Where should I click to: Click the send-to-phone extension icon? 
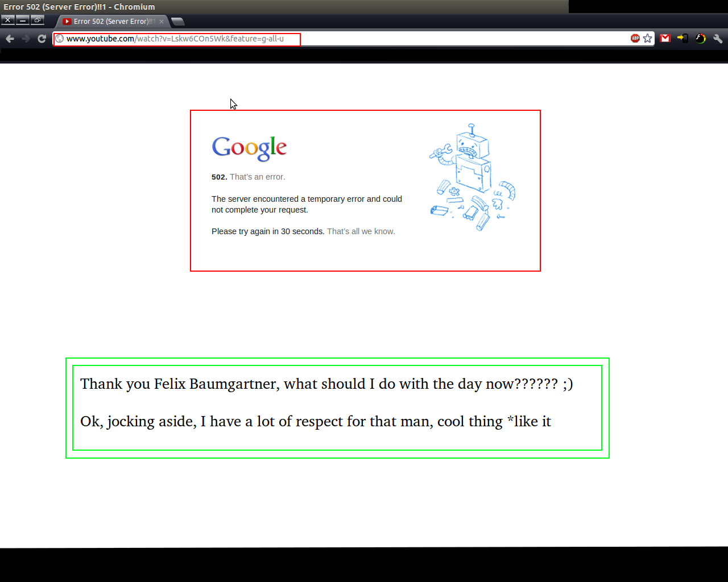tap(682, 38)
